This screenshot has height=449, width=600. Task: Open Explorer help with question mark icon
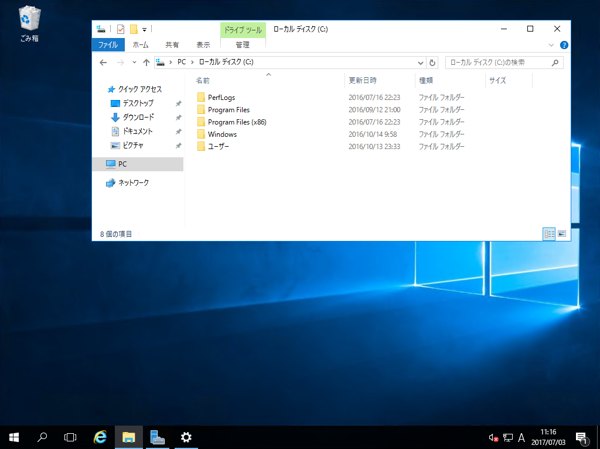(564, 45)
